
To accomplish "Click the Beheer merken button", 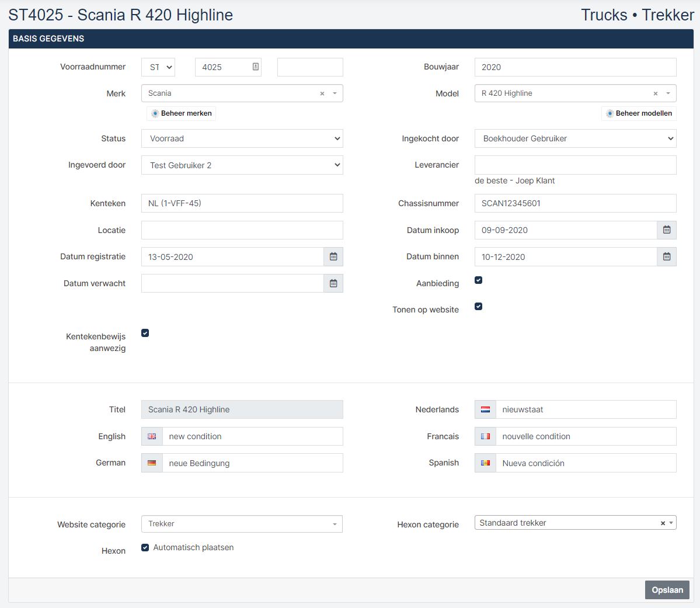I will [181, 113].
